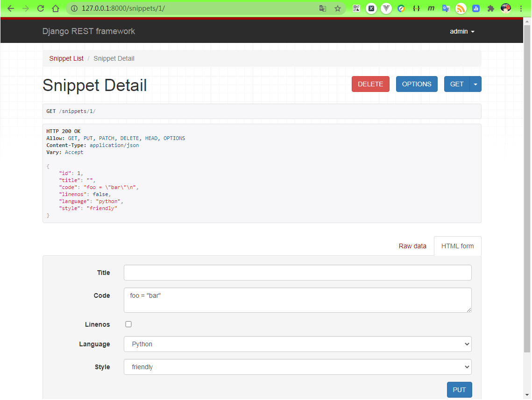Open the Google Translate extension
The width and height of the screenshot is (532, 400).
[x=446, y=8]
